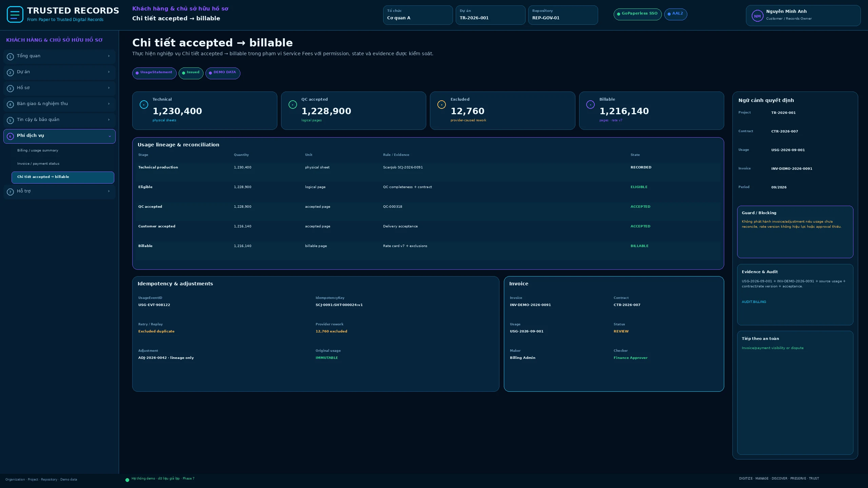The height and width of the screenshot is (488, 868).
Task: Click the green status dot in footer
Action: click(127, 480)
